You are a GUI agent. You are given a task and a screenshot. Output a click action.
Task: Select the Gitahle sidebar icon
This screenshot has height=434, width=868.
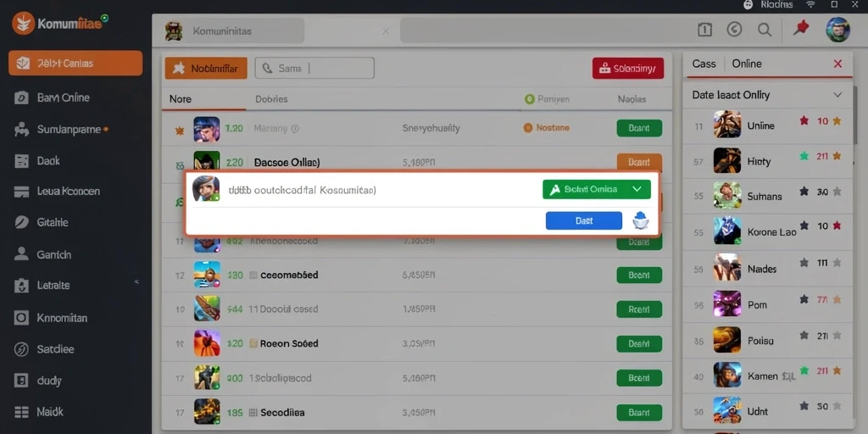tap(21, 223)
